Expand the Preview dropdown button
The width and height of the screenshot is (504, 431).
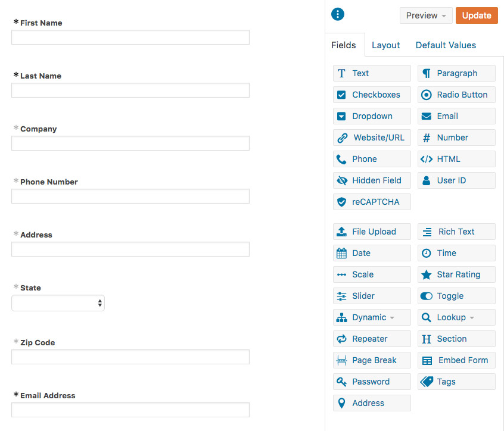[426, 15]
